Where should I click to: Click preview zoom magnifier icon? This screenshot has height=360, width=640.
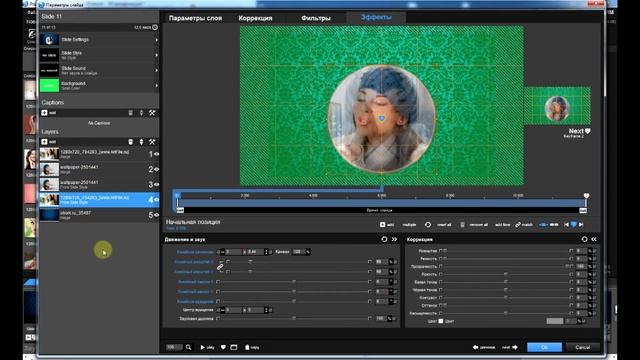(188, 347)
